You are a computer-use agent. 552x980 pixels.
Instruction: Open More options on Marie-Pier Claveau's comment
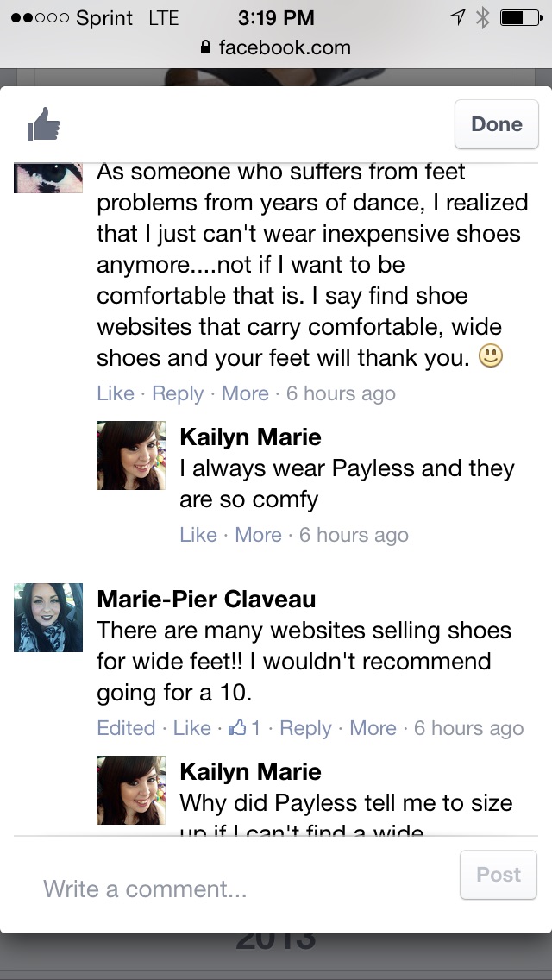(x=373, y=727)
